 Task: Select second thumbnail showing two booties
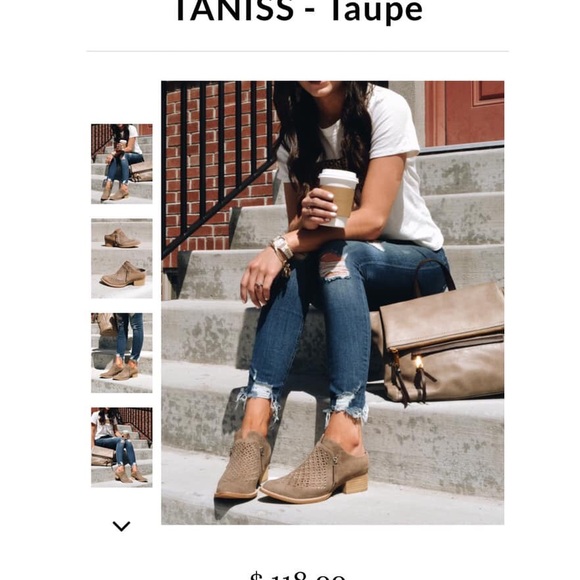click(x=122, y=258)
